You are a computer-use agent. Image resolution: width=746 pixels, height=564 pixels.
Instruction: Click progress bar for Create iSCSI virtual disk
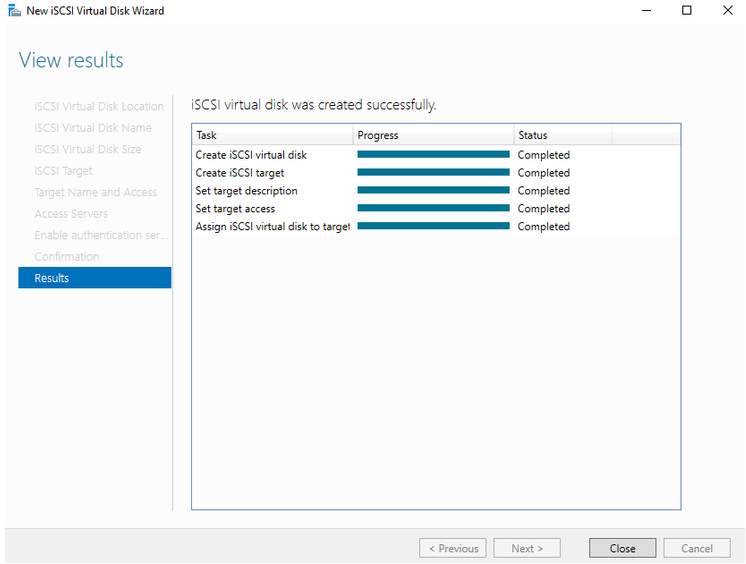tap(433, 155)
